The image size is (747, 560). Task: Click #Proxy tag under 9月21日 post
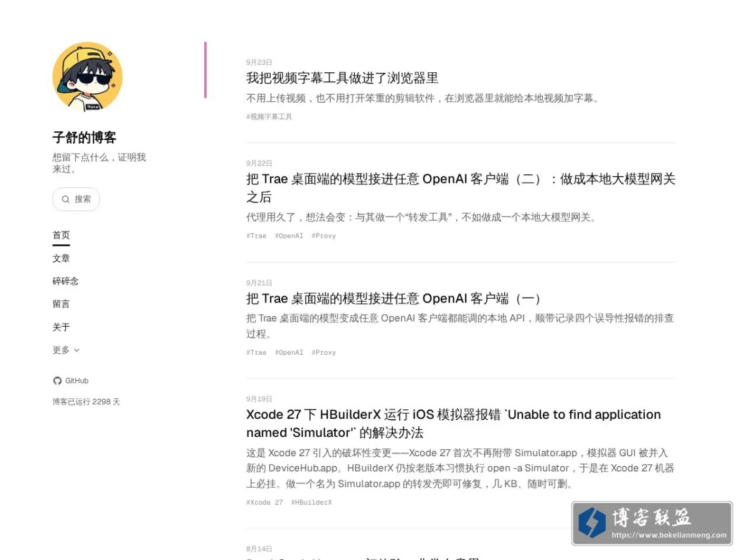point(324,352)
